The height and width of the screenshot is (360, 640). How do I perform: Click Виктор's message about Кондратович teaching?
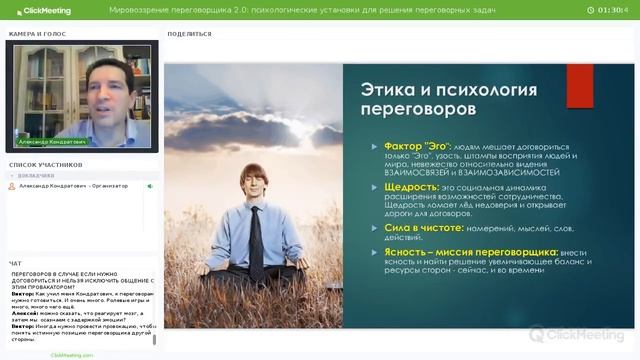pyautogui.click(x=82, y=300)
